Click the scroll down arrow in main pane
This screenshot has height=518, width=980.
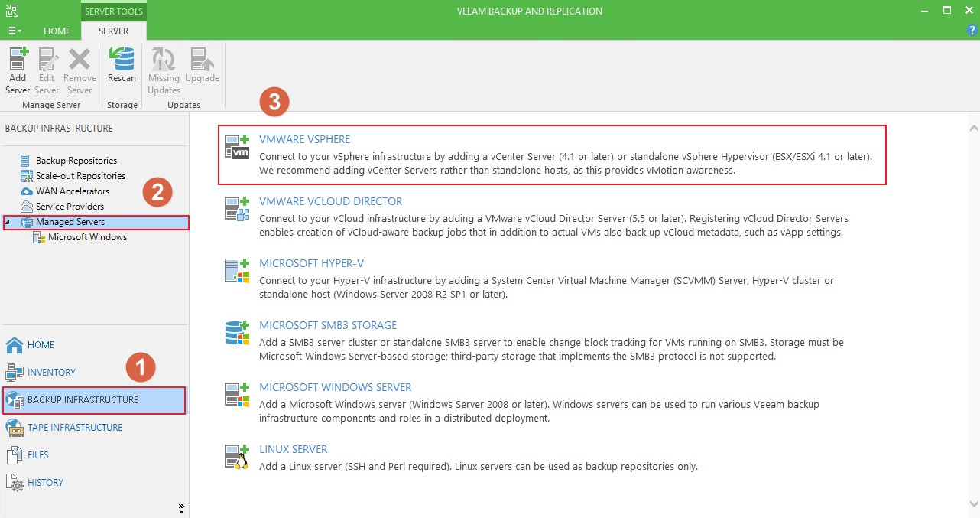point(972,503)
